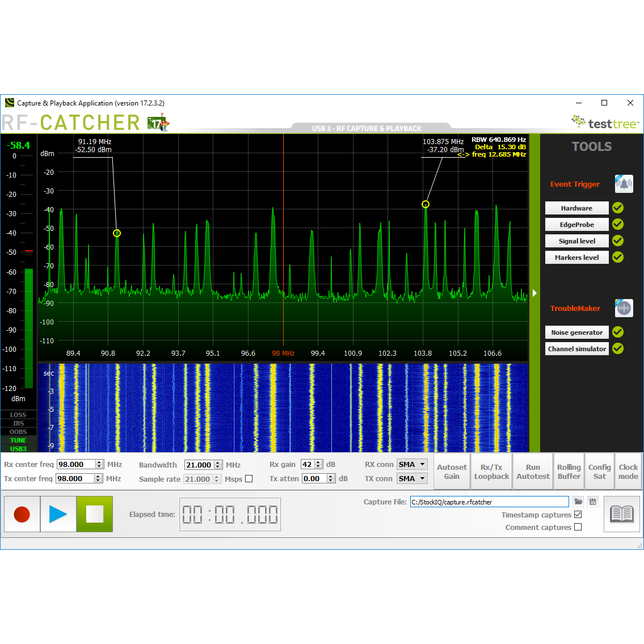Start recording with the red record button
This screenshot has height=644, width=644.
pyautogui.click(x=22, y=514)
